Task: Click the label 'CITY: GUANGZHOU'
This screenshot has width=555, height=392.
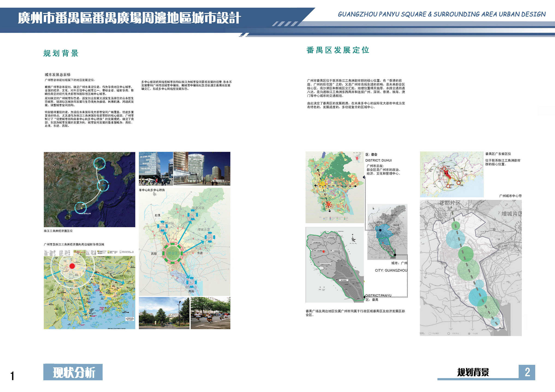Action: tap(391, 270)
